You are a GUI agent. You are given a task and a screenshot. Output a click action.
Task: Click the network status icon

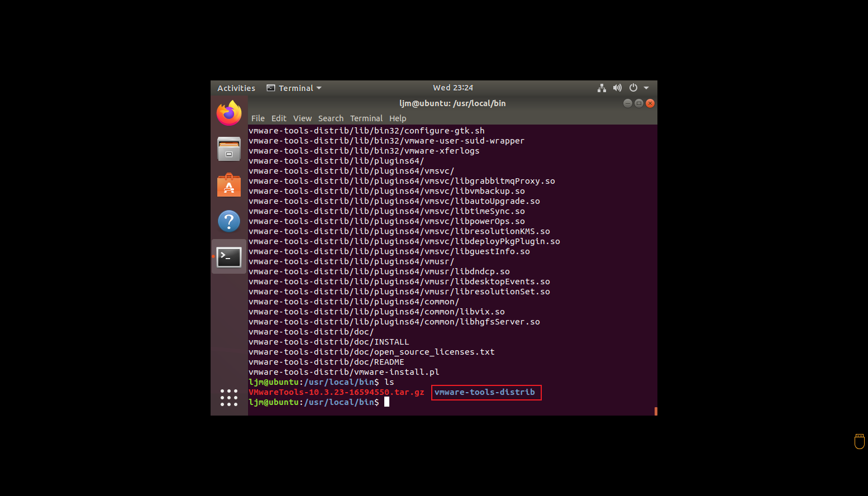[602, 88]
